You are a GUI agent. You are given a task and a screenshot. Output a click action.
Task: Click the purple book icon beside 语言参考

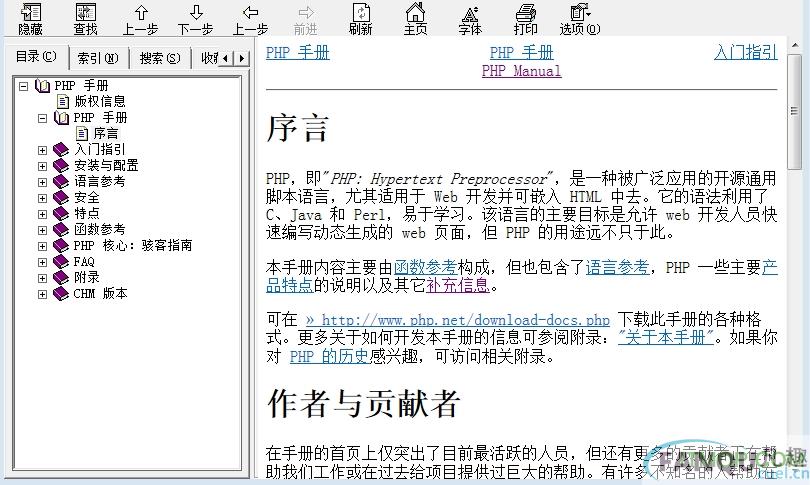tap(61, 182)
